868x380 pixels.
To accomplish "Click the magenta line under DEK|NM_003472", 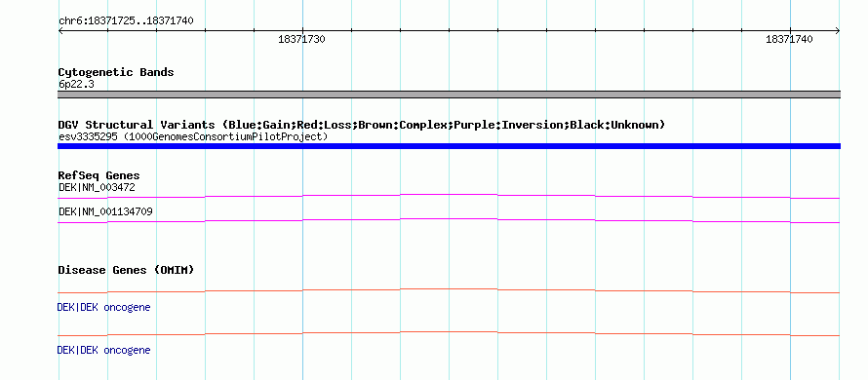I will tap(449, 197).
